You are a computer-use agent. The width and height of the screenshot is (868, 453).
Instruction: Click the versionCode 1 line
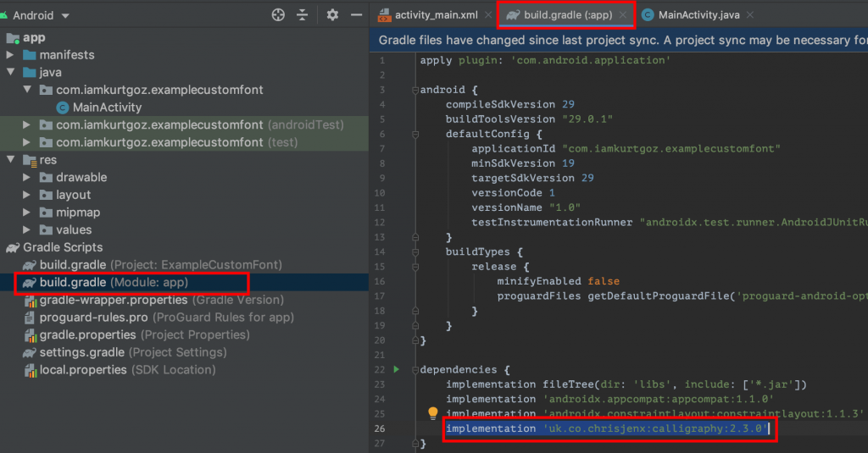pos(513,193)
